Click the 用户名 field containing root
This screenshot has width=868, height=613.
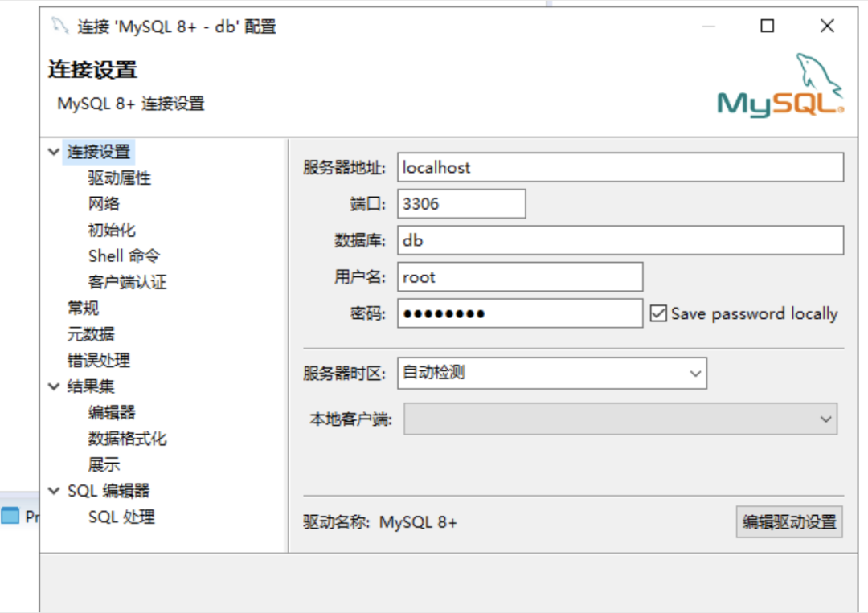520,276
